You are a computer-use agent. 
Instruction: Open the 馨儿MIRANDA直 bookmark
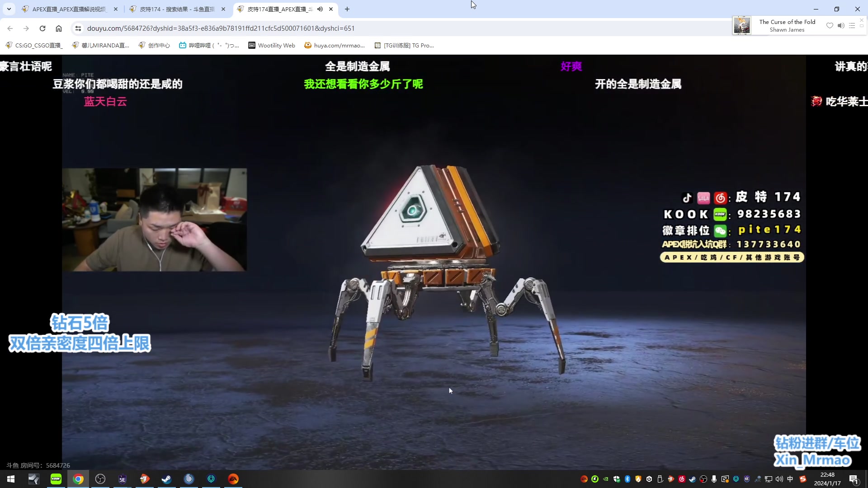pos(101,45)
